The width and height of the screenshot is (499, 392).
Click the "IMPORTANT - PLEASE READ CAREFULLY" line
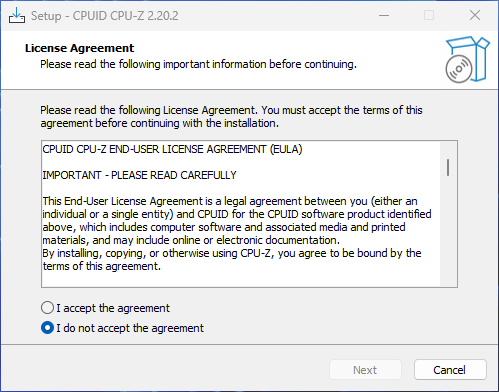pyautogui.click(x=139, y=175)
